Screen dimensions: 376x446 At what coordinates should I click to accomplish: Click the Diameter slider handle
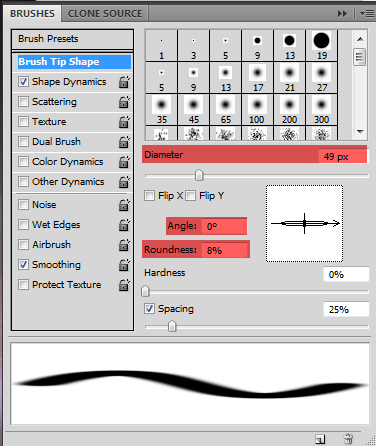click(199, 175)
